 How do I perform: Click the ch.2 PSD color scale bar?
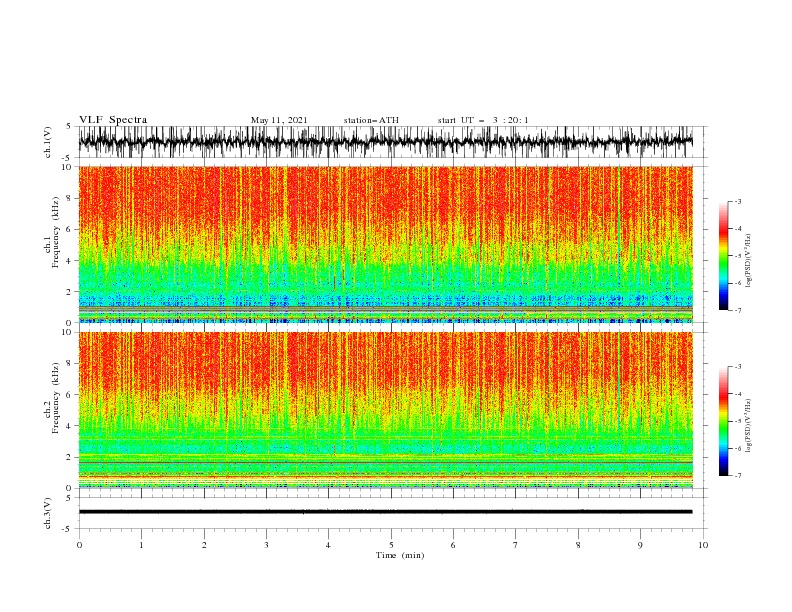pos(723,421)
